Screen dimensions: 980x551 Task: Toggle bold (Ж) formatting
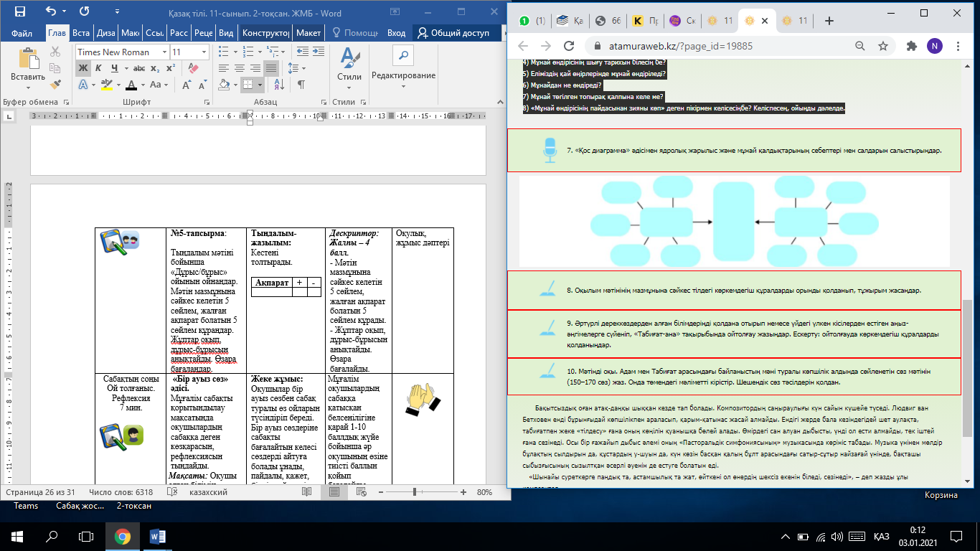pyautogui.click(x=83, y=68)
